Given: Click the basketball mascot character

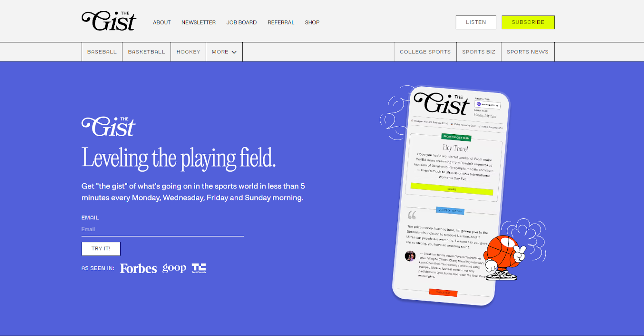Looking at the screenshot, I should [504, 258].
